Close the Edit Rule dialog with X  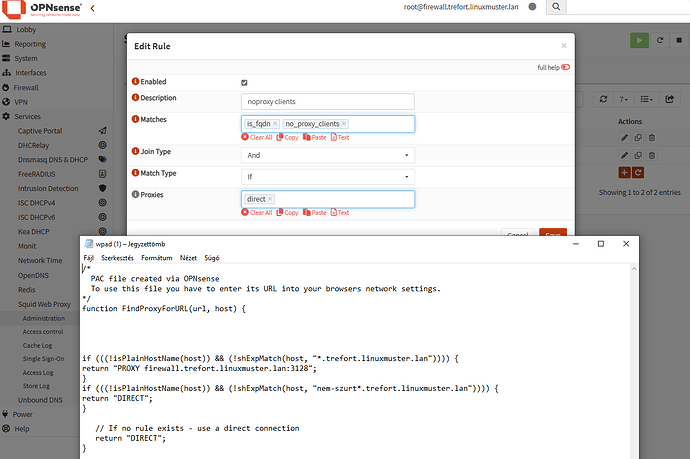pos(564,46)
